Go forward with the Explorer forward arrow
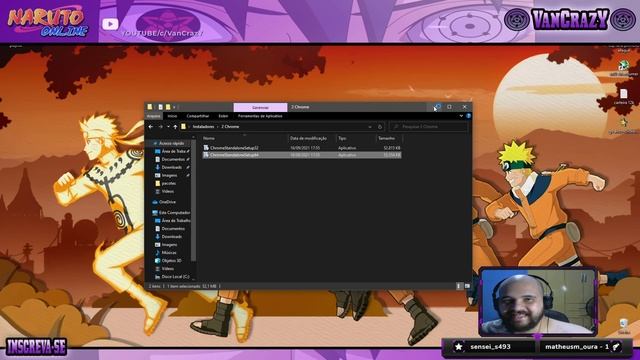Viewport: 640px width, 360px height. tap(160, 127)
